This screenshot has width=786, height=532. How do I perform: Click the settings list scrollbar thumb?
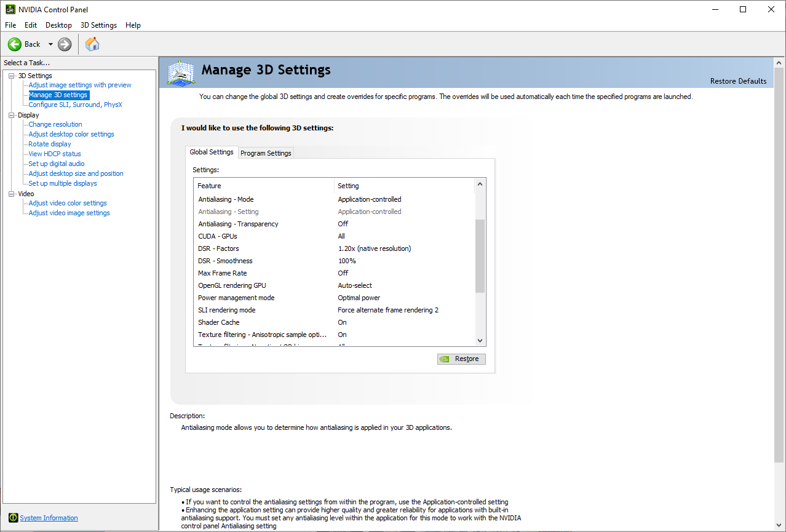480,256
